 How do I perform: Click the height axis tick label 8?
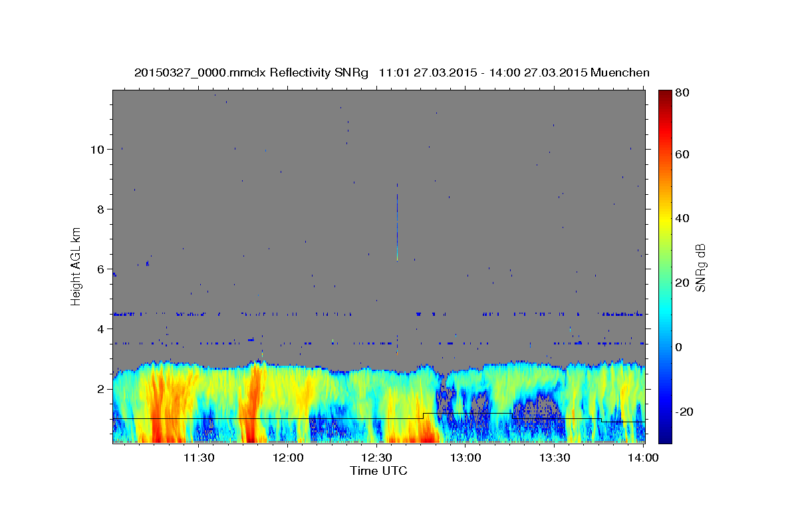(100, 209)
